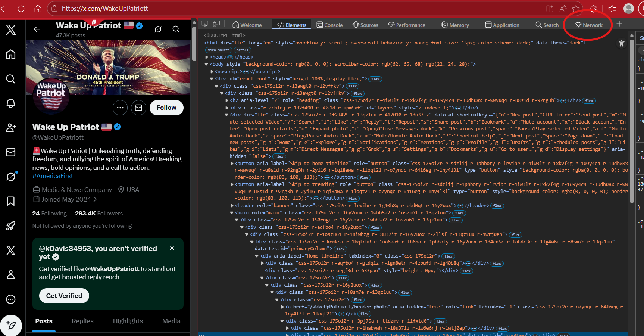Open browser profile avatar

pyautogui.click(x=629, y=8)
